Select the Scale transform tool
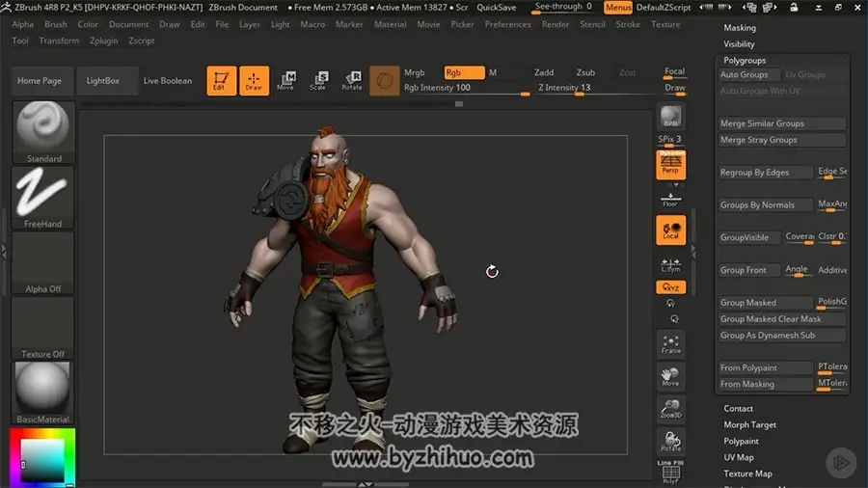This screenshot has height=488, width=868. tap(318, 81)
